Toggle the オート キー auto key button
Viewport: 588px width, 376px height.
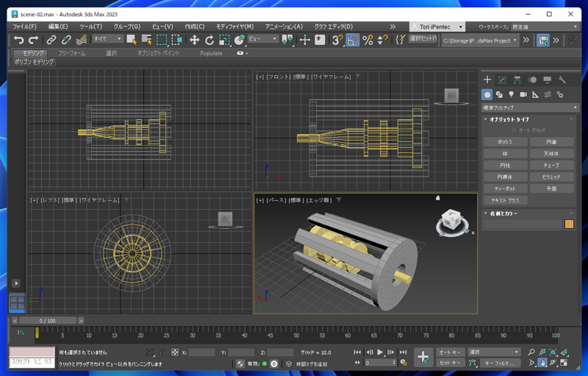tap(450, 352)
